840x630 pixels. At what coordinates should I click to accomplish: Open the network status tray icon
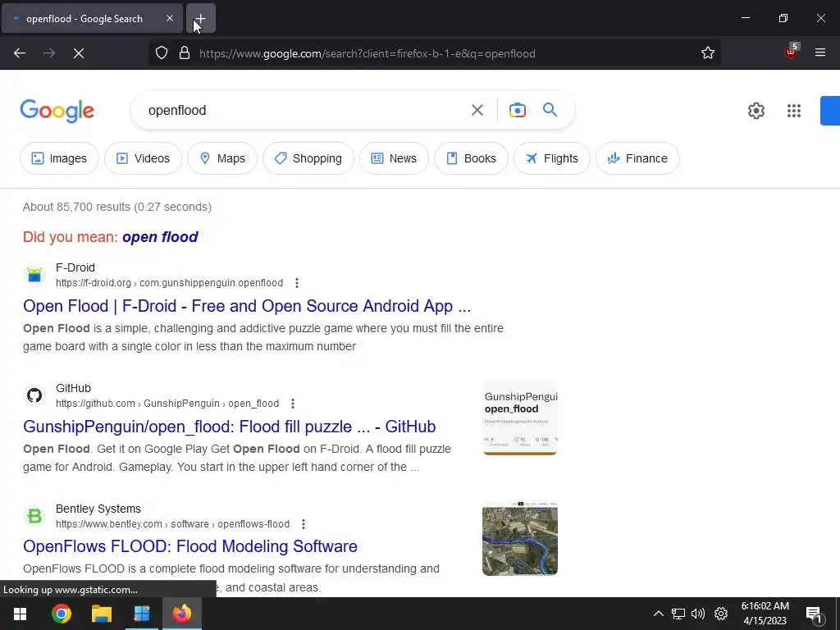click(x=678, y=614)
